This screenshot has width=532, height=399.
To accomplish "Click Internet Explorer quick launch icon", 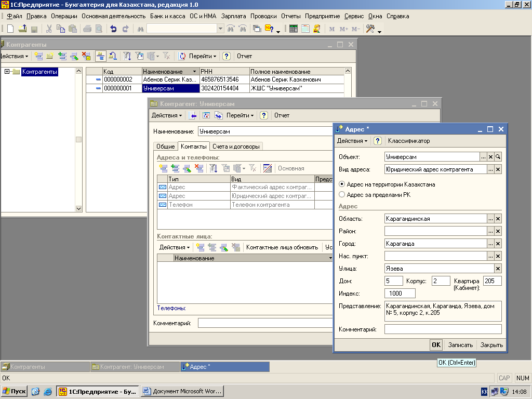I will (x=48, y=392).
